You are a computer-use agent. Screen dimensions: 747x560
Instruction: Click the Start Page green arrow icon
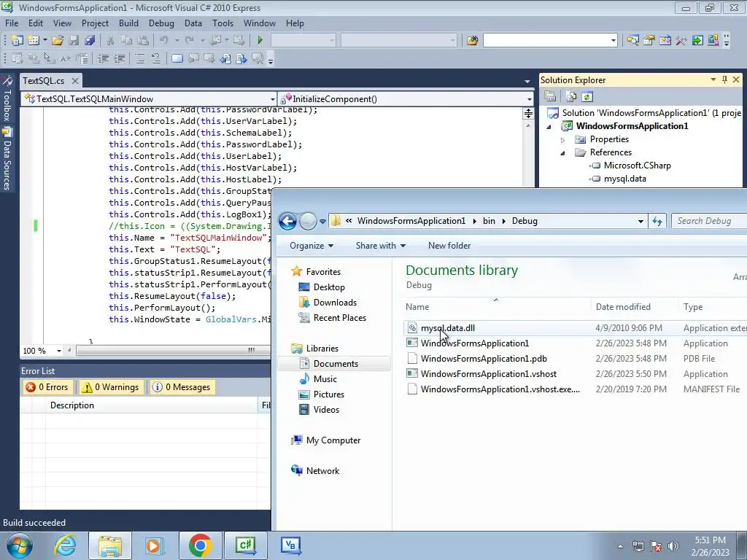pyautogui.click(x=697, y=41)
